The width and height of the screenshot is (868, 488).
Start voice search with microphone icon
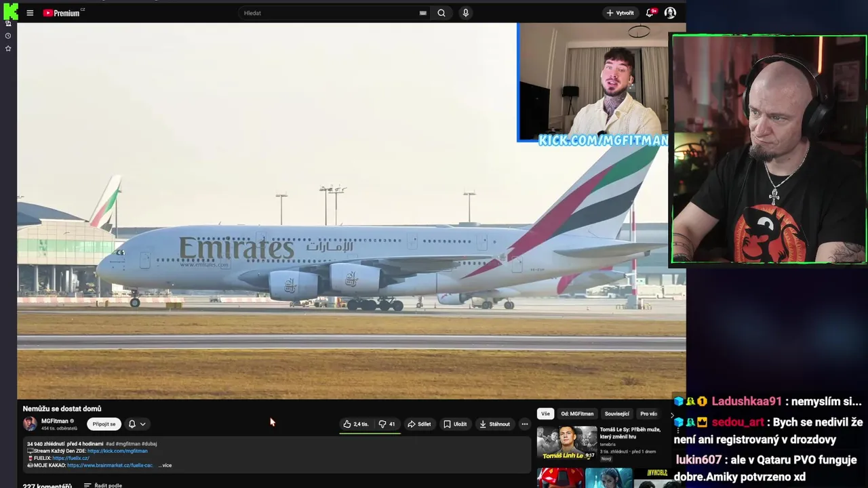pos(465,13)
